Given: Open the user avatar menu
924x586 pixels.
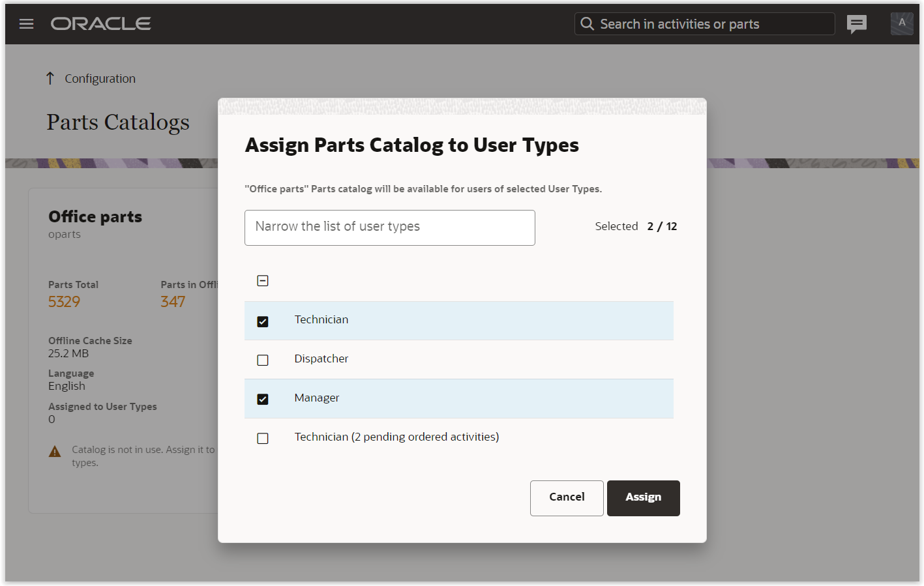Looking at the screenshot, I should pyautogui.click(x=901, y=23).
